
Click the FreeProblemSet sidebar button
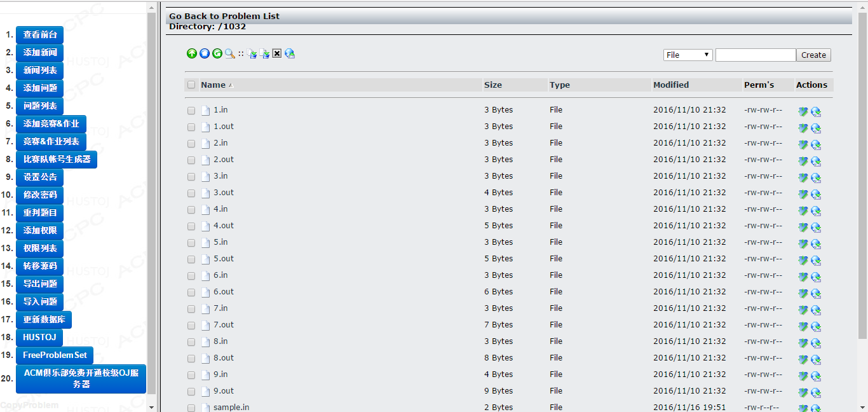coord(55,355)
